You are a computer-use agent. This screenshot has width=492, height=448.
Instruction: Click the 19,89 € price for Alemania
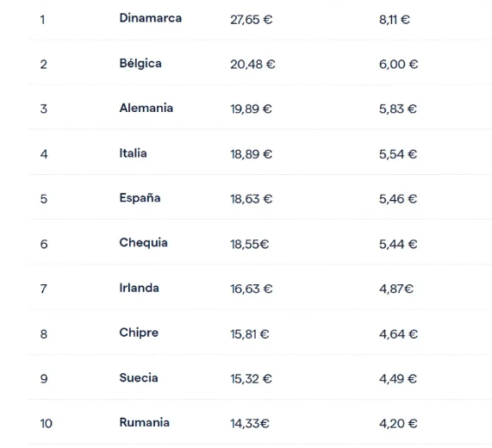click(x=251, y=109)
